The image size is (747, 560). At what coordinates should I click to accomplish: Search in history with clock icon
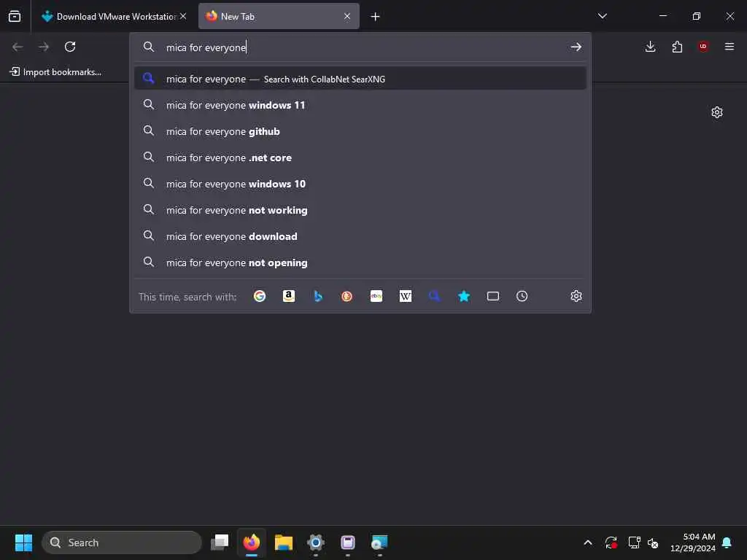pos(522,296)
